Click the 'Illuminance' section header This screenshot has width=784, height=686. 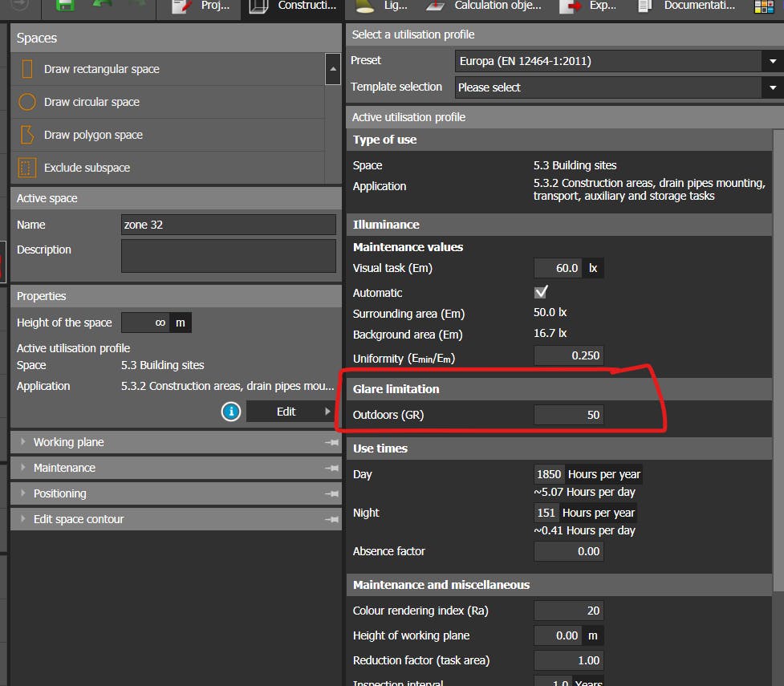point(559,225)
